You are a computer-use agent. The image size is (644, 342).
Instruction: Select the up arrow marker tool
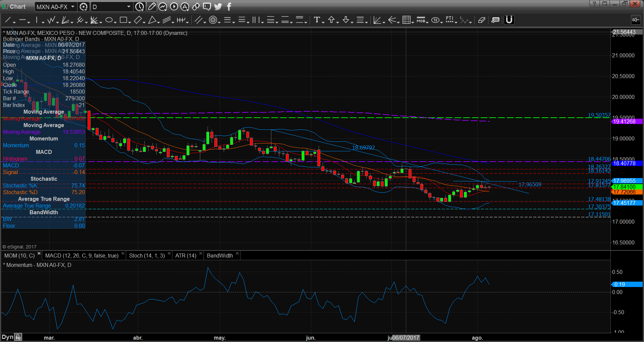coord(331,20)
